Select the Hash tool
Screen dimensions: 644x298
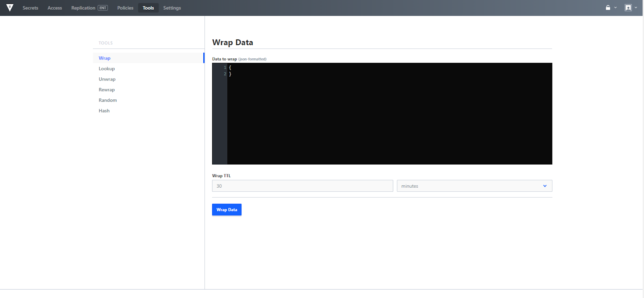point(104,111)
